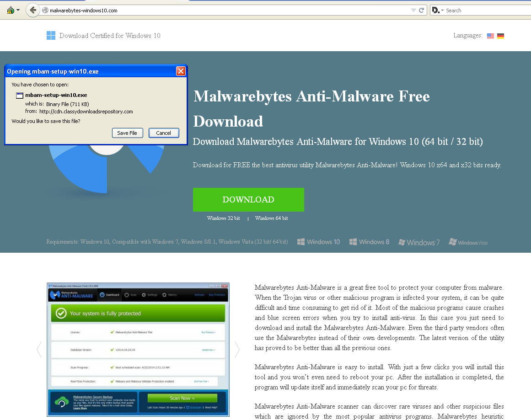Click Save File in the download dialog
The height and width of the screenshot is (420, 531).
tap(127, 133)
